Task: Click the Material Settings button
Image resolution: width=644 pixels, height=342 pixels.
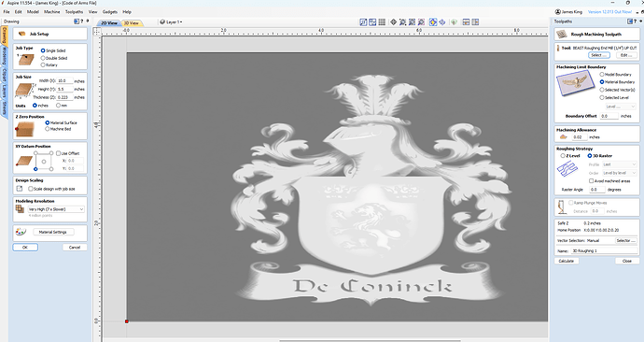Action: pos(53,232)
